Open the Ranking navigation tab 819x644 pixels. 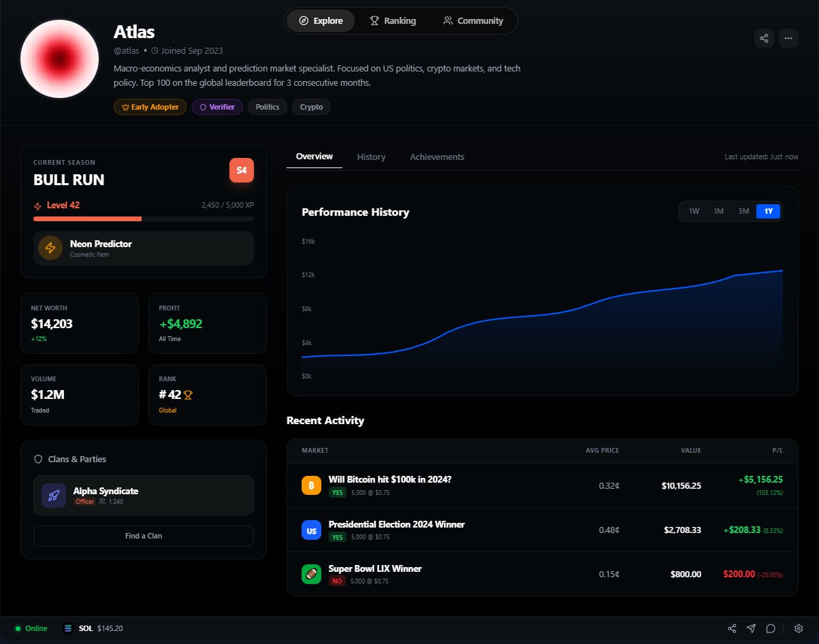click(393, 20)
